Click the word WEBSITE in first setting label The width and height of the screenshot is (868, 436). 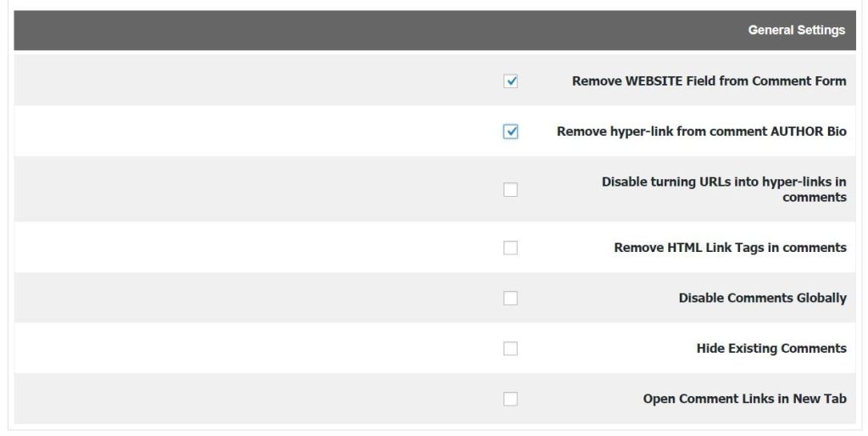click(x=654, y=81)
